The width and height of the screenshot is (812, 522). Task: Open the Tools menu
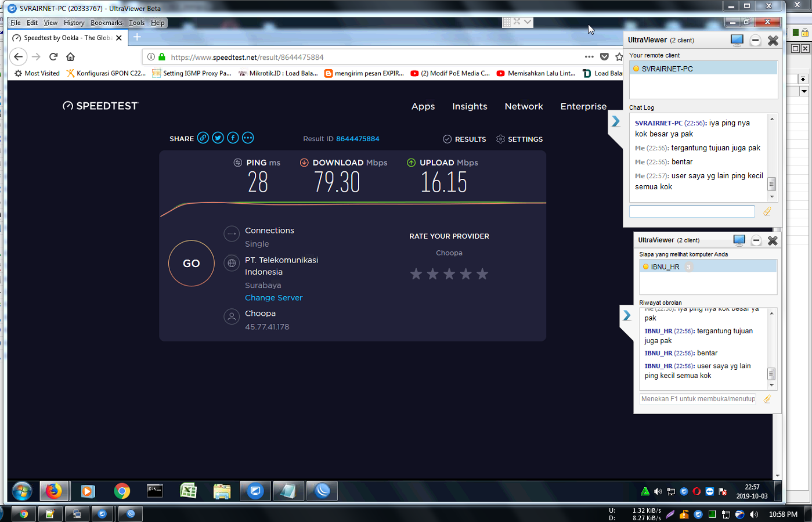pos(137,23)
